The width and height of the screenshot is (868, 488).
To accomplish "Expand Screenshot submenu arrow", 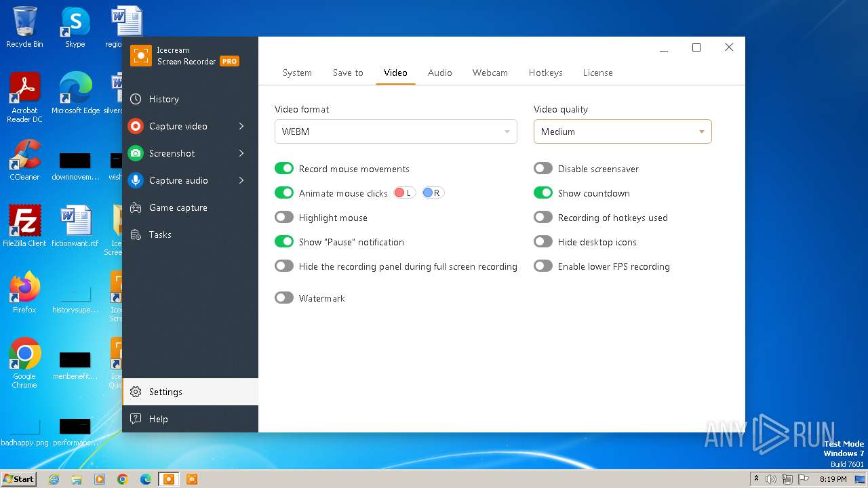I will click(x=241, y=153).
